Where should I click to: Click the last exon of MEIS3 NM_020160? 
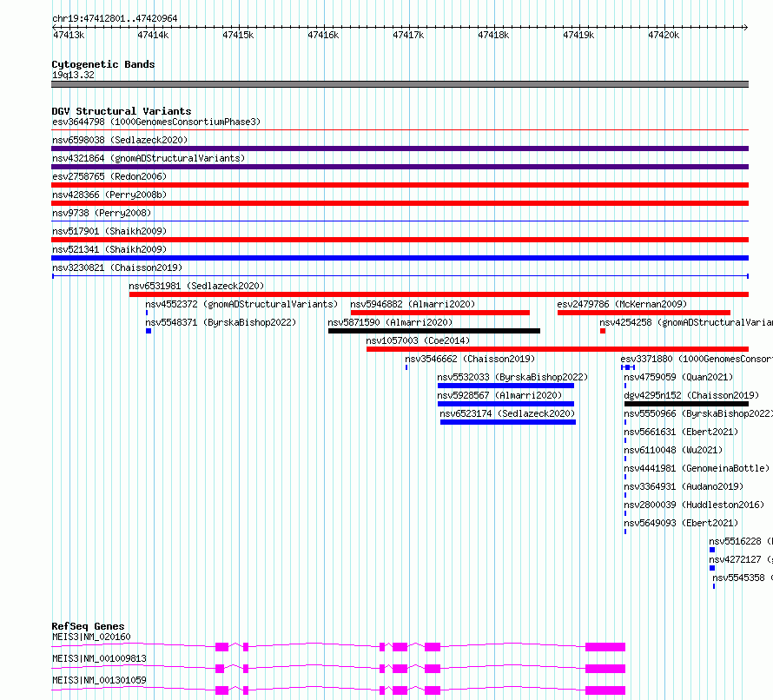click(x=605, y=647)
